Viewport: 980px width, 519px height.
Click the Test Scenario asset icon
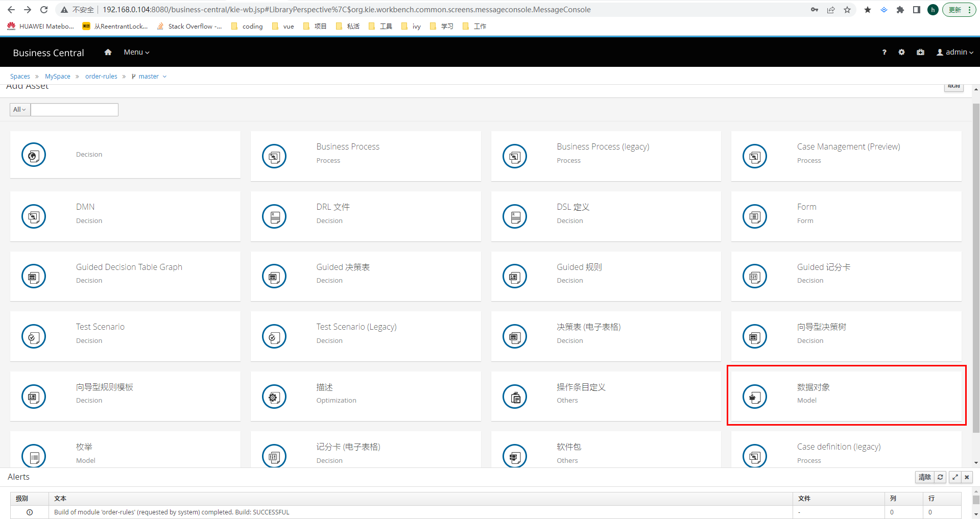coord(34,336)
